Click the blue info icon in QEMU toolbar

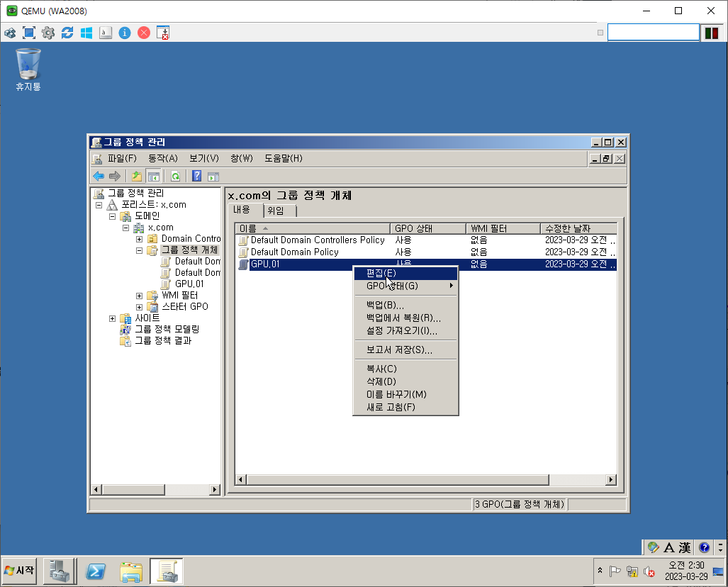tap(125, 33)
